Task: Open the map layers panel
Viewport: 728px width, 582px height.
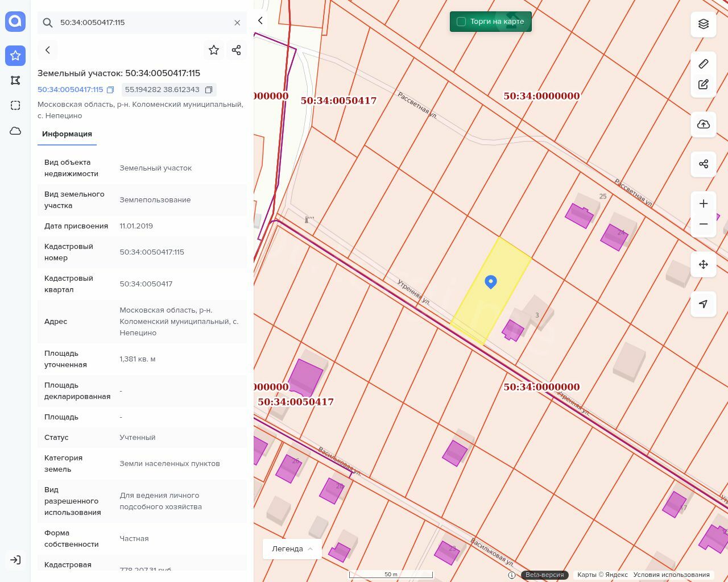Action: 704,24
